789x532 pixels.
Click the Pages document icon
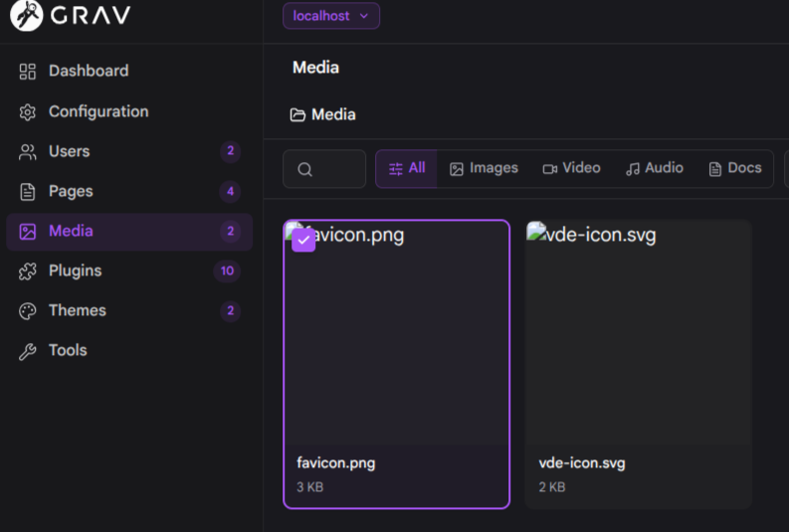28,192
